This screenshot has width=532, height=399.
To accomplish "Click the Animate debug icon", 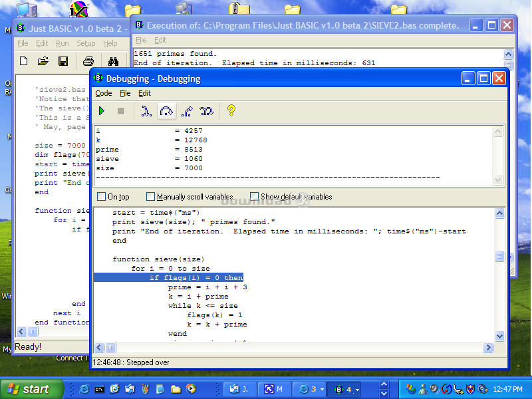I will click(x=207, y=111).
